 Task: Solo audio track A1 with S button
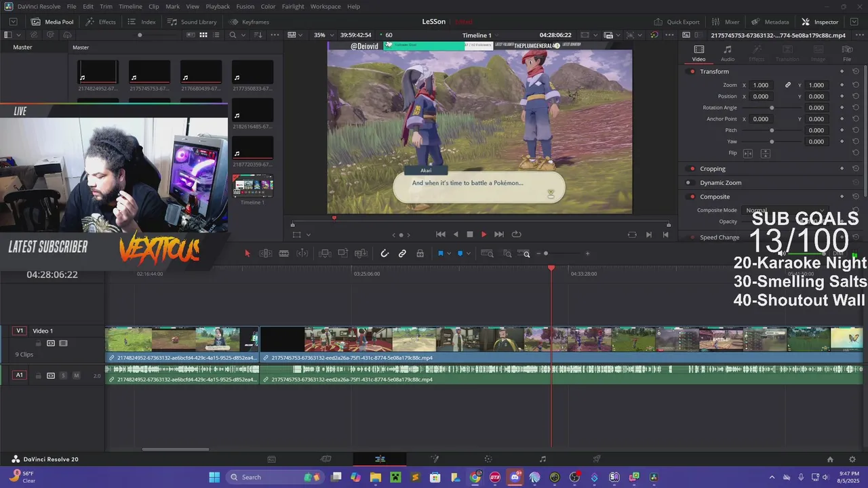click(63, 375)
